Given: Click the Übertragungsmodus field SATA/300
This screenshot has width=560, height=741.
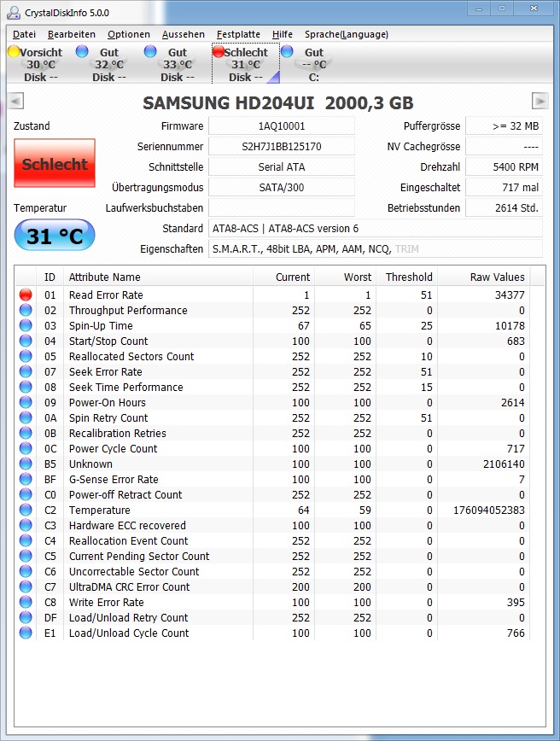Looking at the screenshot, I should pos(282,187).
